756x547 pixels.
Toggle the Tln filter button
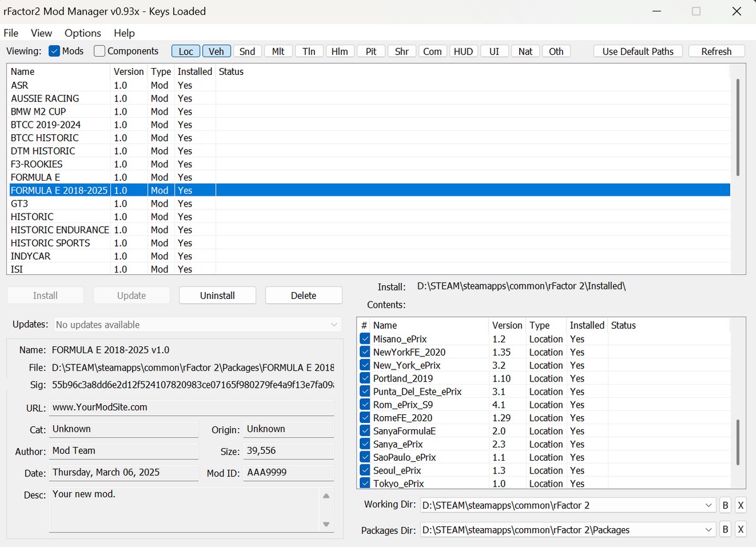(309, 52)
